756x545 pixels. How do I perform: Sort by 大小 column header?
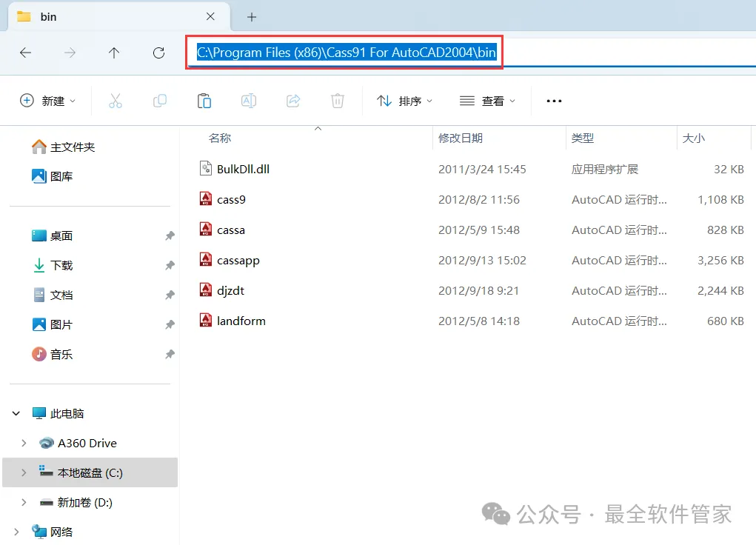[693, 138]
